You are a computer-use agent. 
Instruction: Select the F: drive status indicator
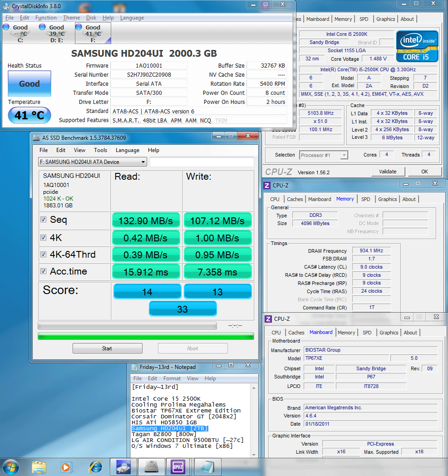[x=93, y=34]
